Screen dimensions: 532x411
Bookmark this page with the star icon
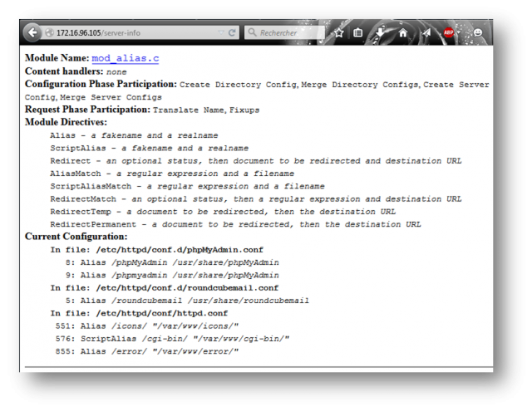[338, 33]
